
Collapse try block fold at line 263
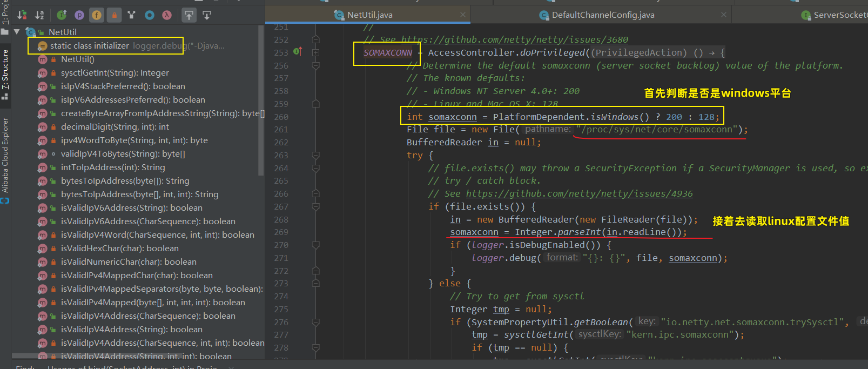316,155
